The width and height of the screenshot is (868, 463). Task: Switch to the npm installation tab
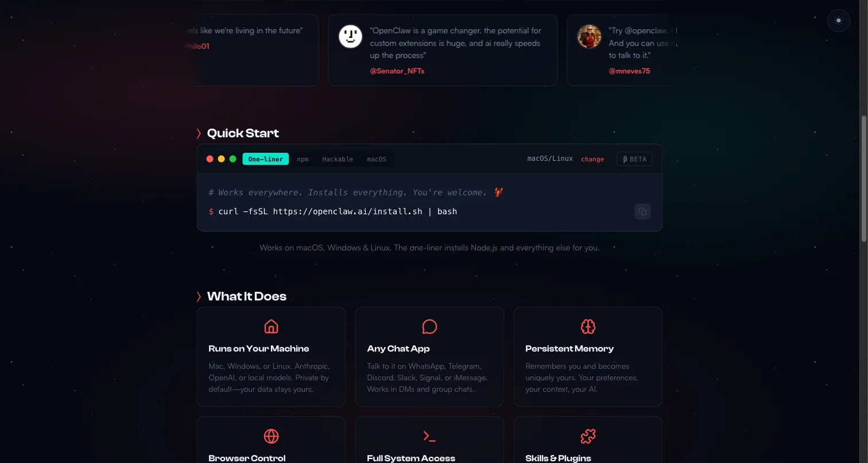tap(303, 159)
